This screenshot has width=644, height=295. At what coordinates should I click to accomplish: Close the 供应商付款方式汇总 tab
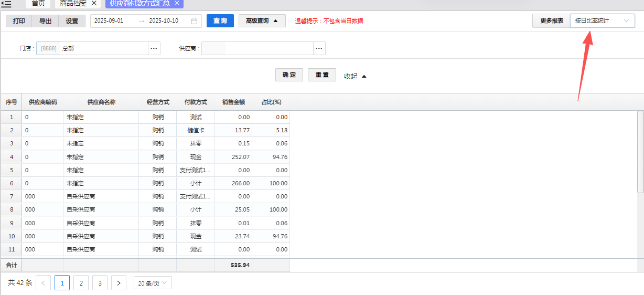click(x=177, y=3)
